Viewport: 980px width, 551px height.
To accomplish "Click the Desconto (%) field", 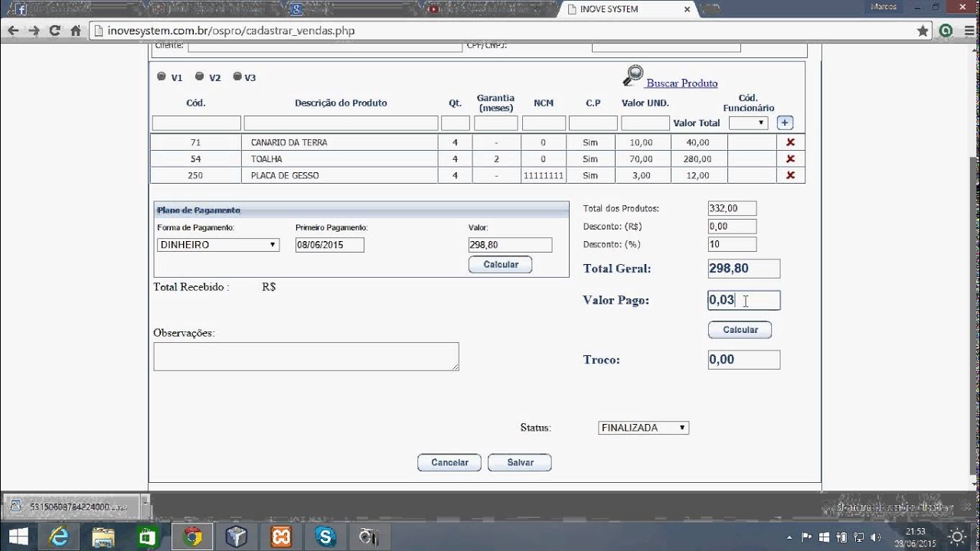I will pos(733,245).
